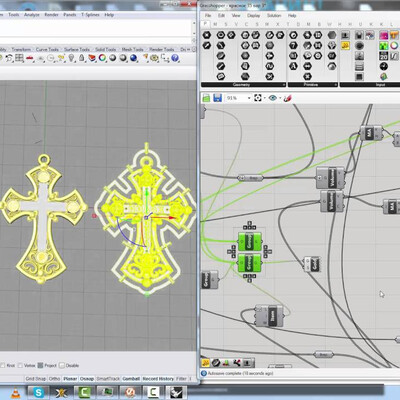Open the Grasshopper Display menu

[253, 15]
